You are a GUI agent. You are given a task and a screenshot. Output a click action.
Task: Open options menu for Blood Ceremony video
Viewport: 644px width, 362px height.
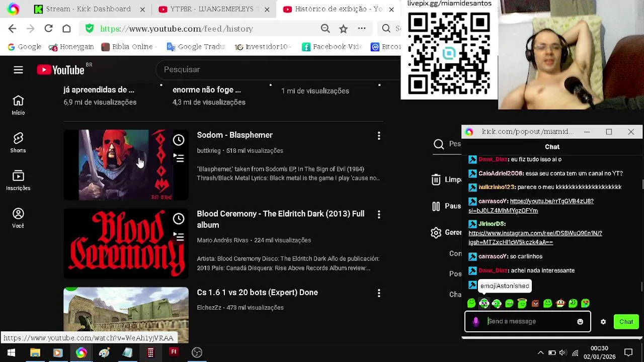pyautogui.click(x=379, y=214)
